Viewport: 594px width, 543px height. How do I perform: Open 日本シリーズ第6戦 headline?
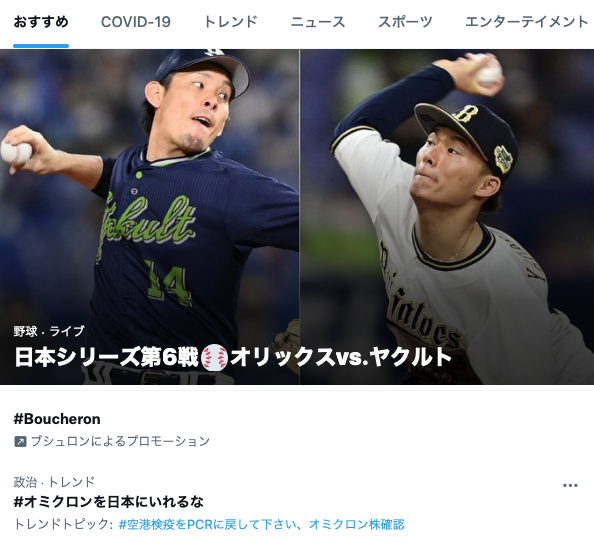(x=233, y=357)
